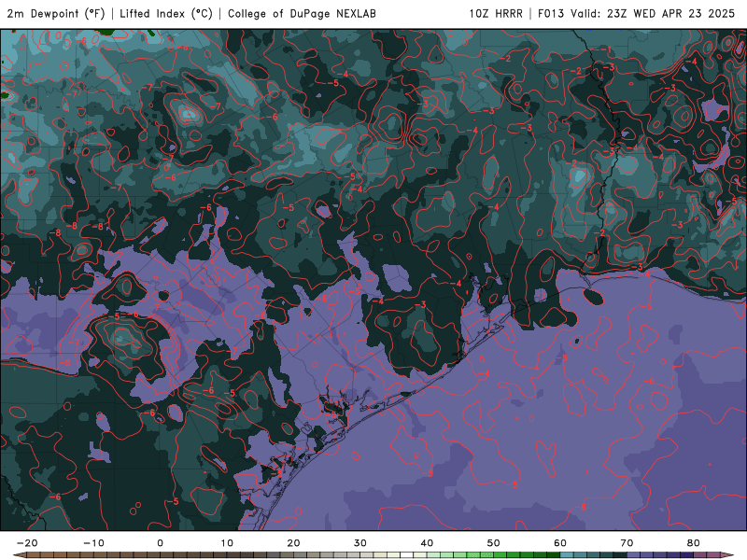Click the '60' color scale label
Image resolution: width=747 pixels, height=560 pixels.
(x=560, y=543)
